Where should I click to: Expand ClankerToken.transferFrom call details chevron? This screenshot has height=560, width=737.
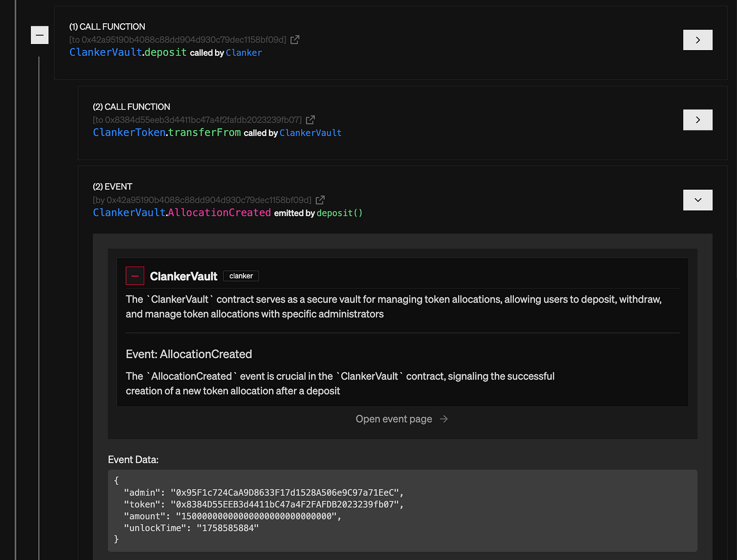pos(698,120)
